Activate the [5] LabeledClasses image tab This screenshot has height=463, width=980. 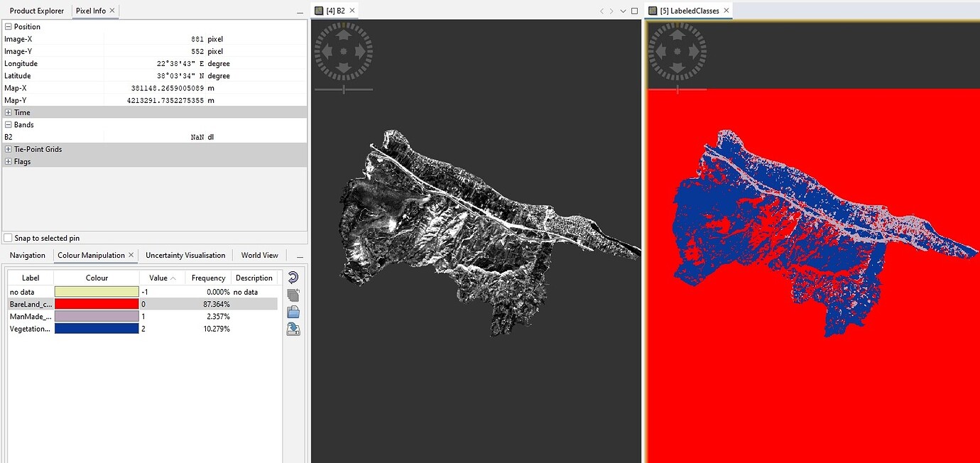tap(689, 11)
